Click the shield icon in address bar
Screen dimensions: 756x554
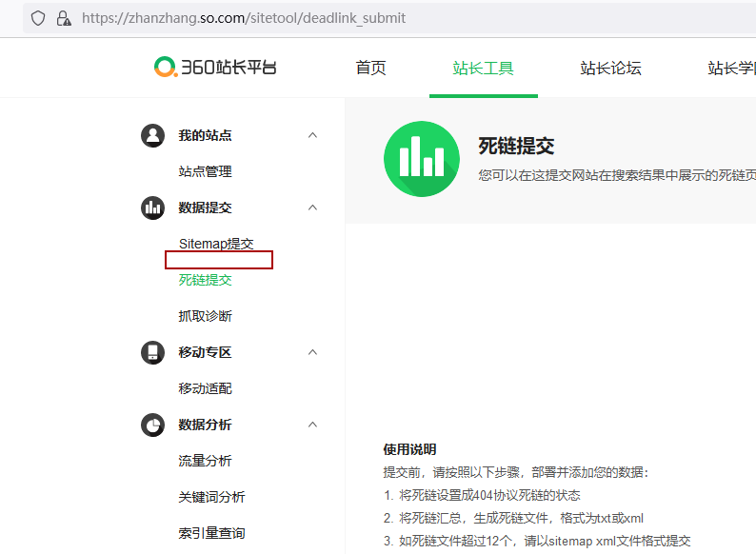[x=38, y=18]
